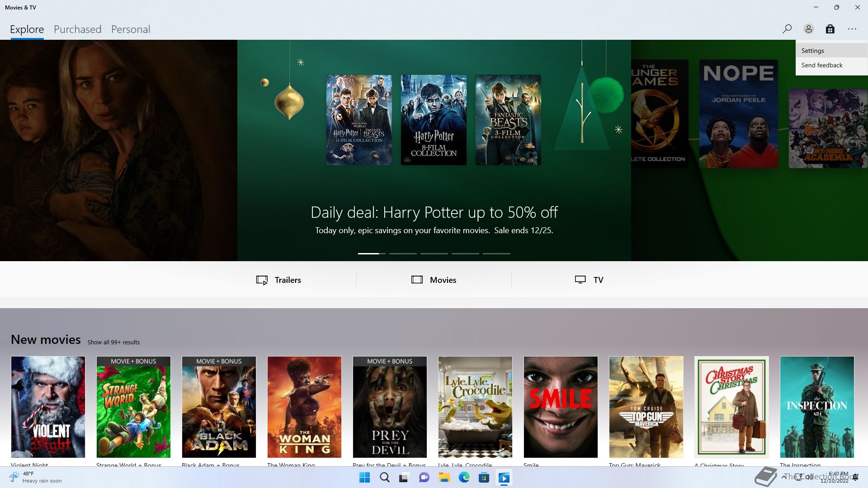Select the first carousel page indicator

[x=372, y=253]
